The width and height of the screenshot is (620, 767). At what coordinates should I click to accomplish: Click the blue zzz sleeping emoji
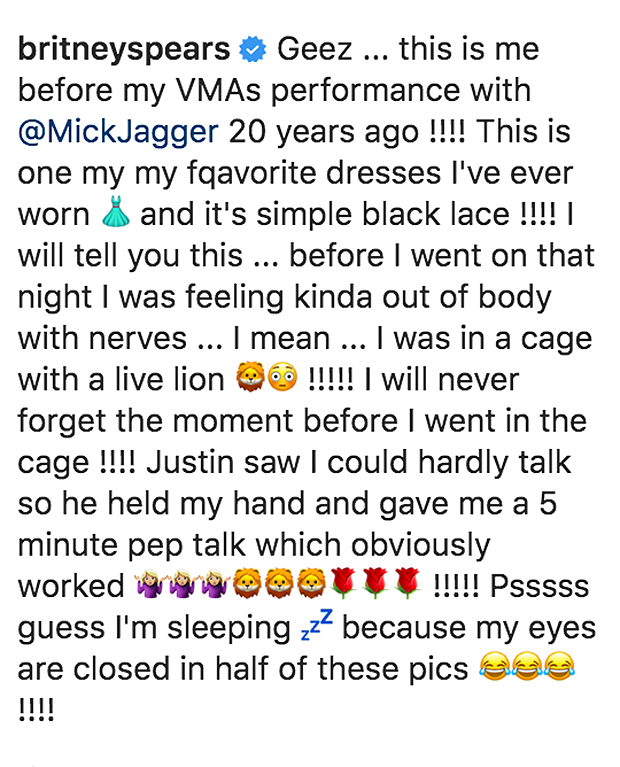[x=317, y=625]
